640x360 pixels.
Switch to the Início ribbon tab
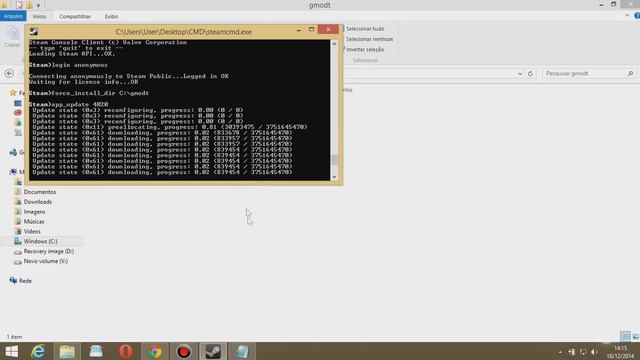pyautogui.click(x=39, y=16)
